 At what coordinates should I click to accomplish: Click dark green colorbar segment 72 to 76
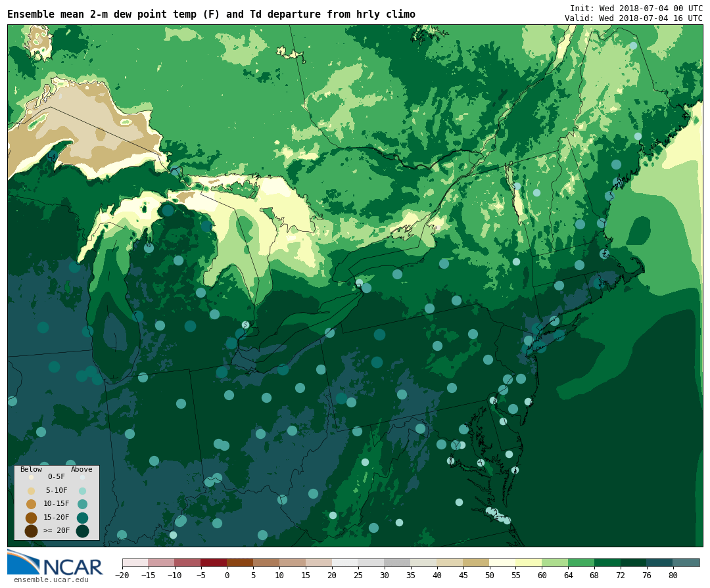pyautogui.click(x=634, y=563)
